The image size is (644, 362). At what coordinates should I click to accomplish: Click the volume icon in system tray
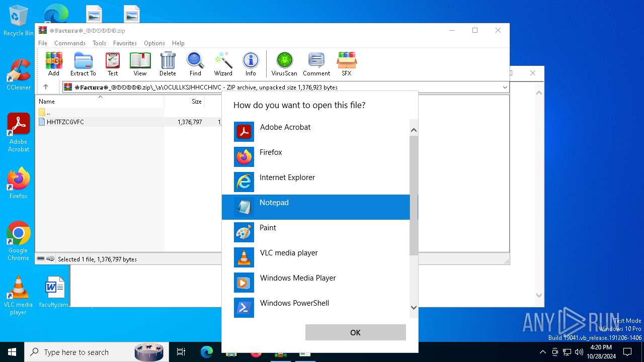coord(579,352)
